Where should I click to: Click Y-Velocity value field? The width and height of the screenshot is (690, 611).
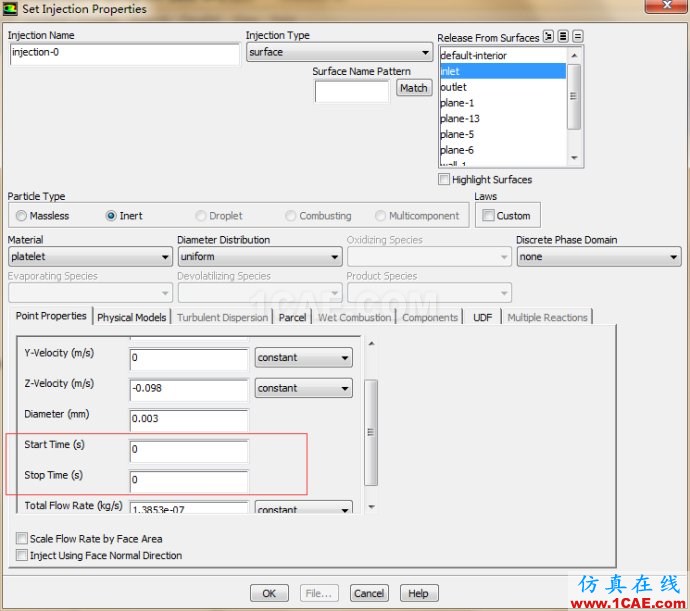189,358
